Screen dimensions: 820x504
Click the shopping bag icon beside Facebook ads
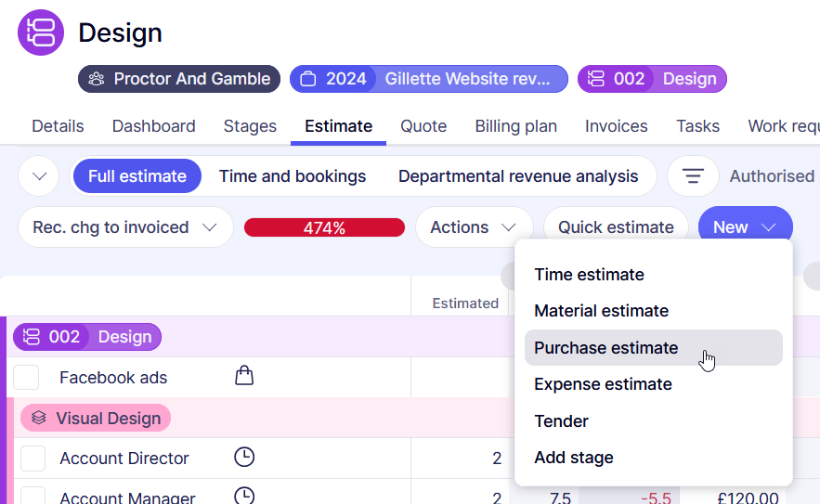(x=244, y=376)
